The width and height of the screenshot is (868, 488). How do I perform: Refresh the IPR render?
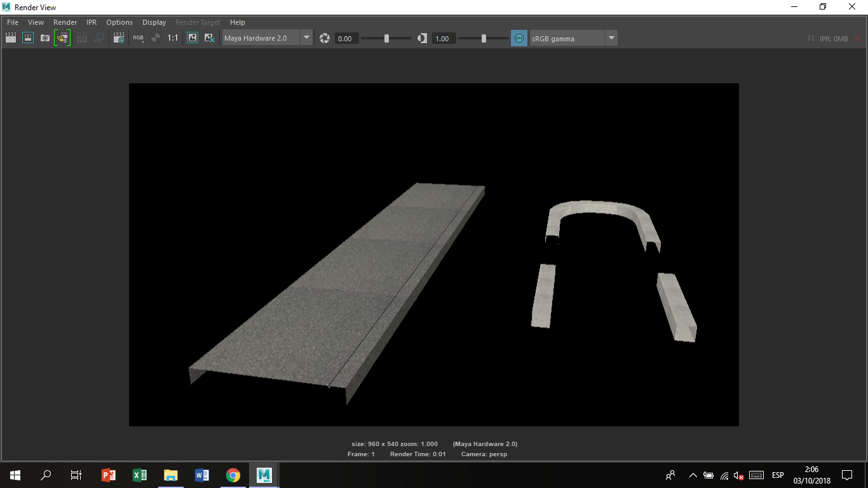point(98,37)
